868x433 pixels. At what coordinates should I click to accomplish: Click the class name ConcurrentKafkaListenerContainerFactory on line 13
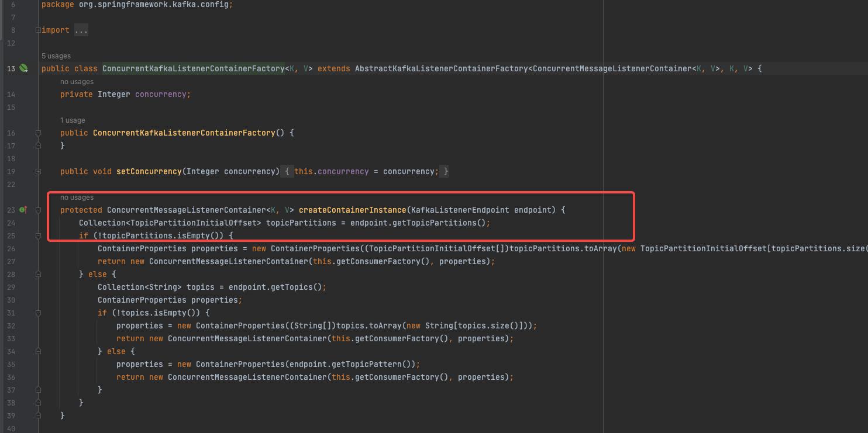click(194, 68)
